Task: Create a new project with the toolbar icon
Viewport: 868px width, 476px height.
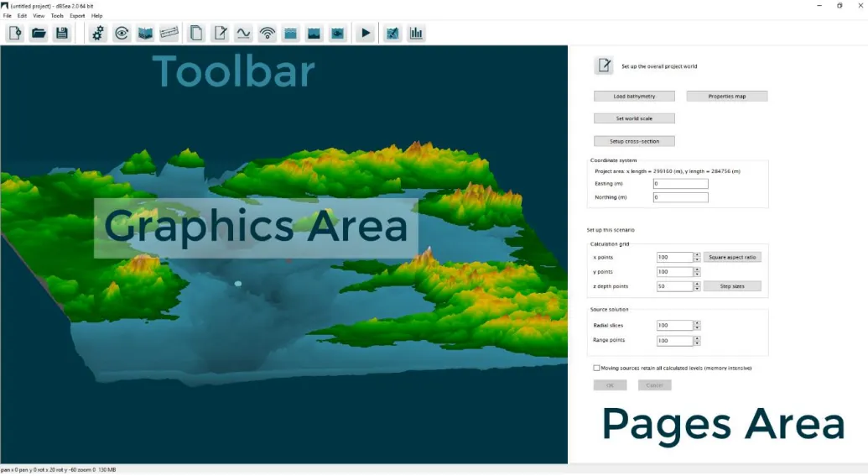Action: pyautogui.click(x=15, y=34)
